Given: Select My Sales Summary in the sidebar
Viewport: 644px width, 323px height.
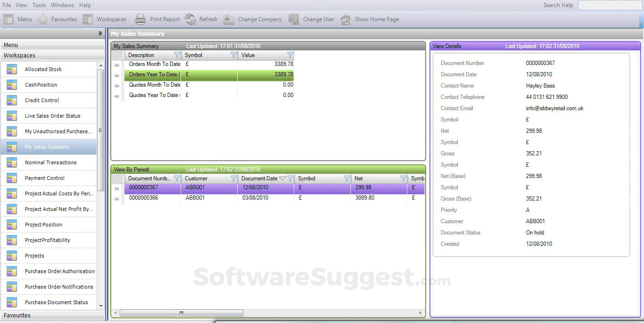Looking at the screenshot, I should pos(47,147).
